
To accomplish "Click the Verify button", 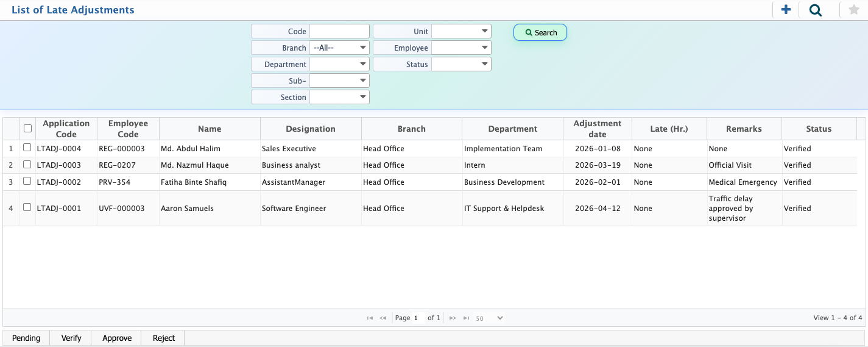I will 71,338.
